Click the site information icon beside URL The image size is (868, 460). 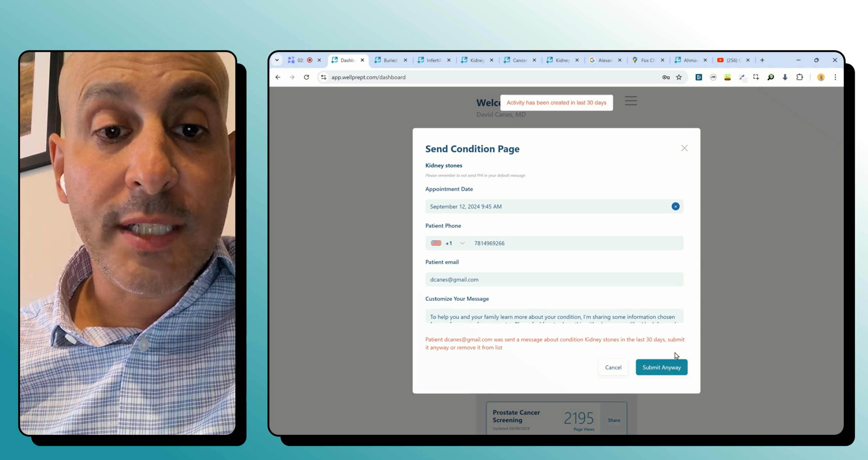[x=323, y=77]
